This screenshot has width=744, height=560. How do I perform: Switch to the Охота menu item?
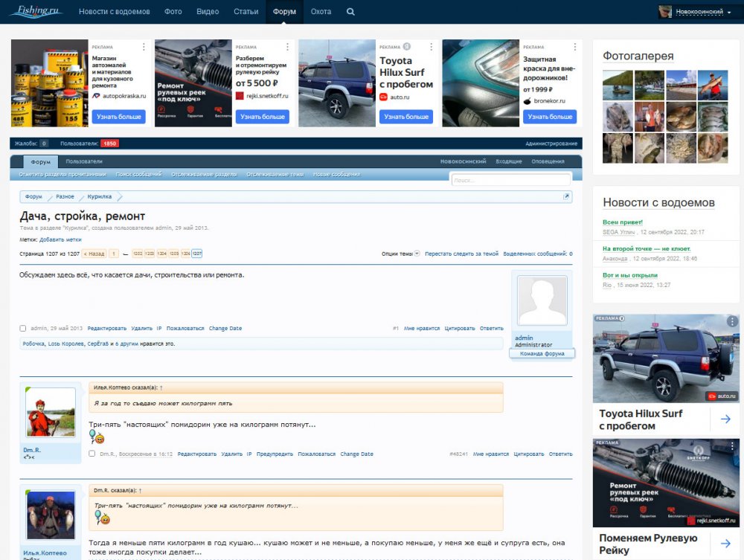[x=321, y=12]
